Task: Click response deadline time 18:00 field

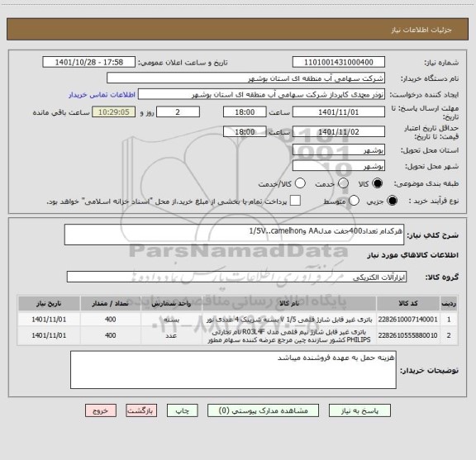Action: click(245, 112)
